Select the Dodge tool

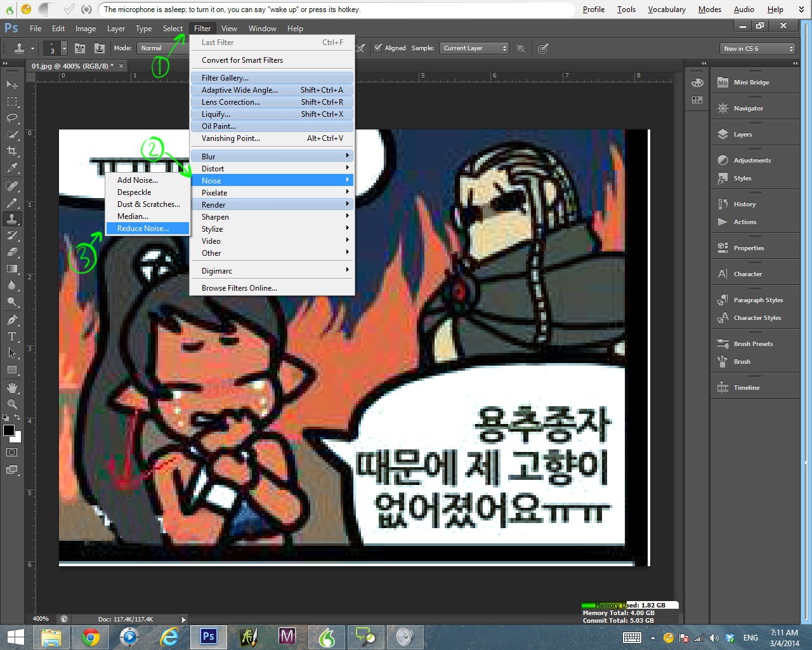click(x=12, y=302)
